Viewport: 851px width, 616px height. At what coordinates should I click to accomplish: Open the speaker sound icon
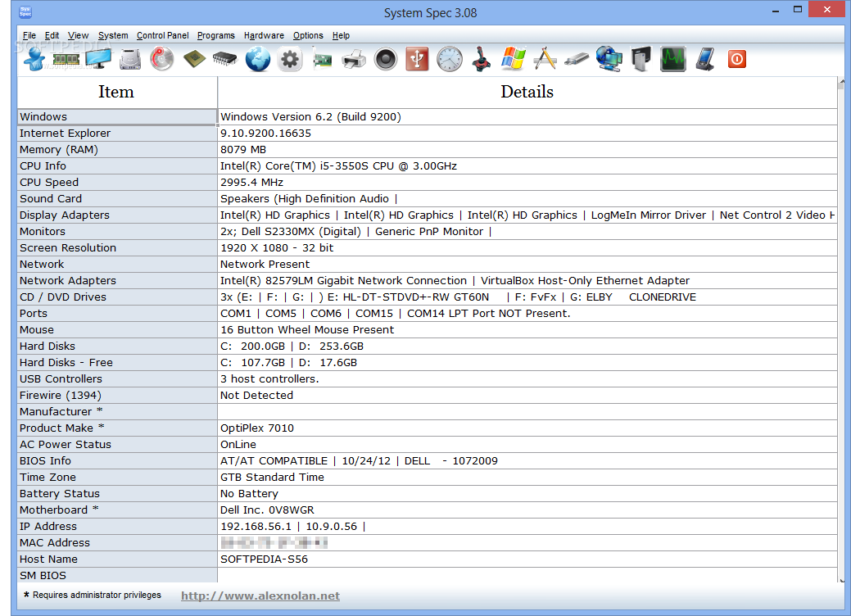(x=386, y=59)
